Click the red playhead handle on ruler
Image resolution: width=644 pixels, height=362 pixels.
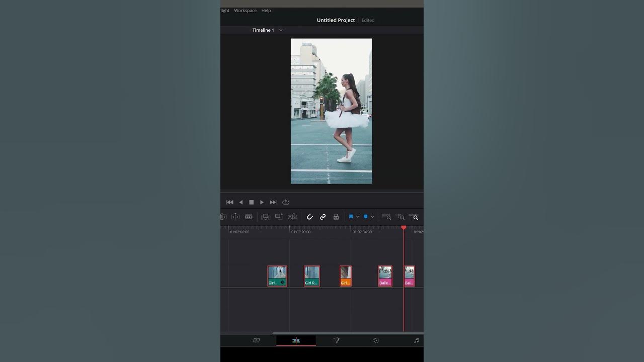(x=404, y=228)
